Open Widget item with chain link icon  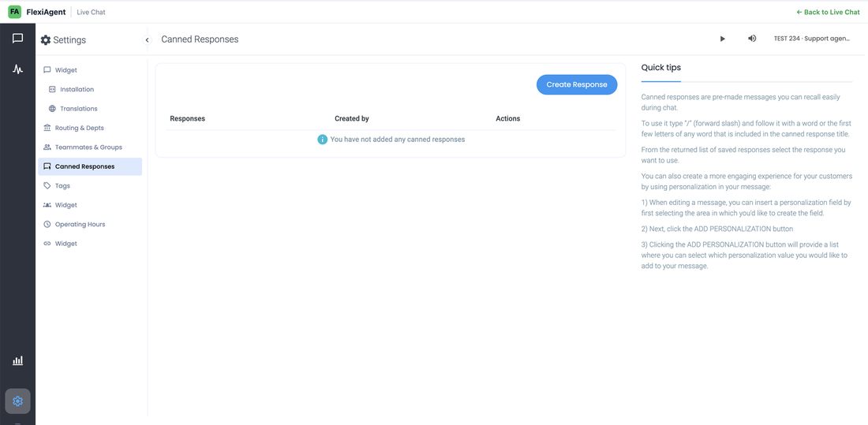pos(90,244)
